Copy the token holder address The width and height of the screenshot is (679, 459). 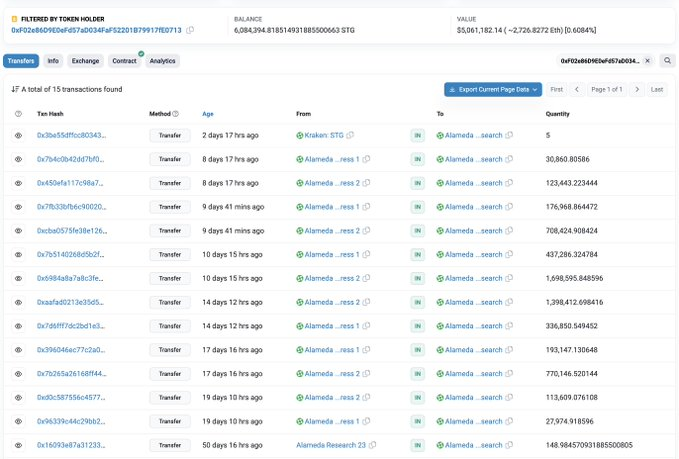coord(190,30)
